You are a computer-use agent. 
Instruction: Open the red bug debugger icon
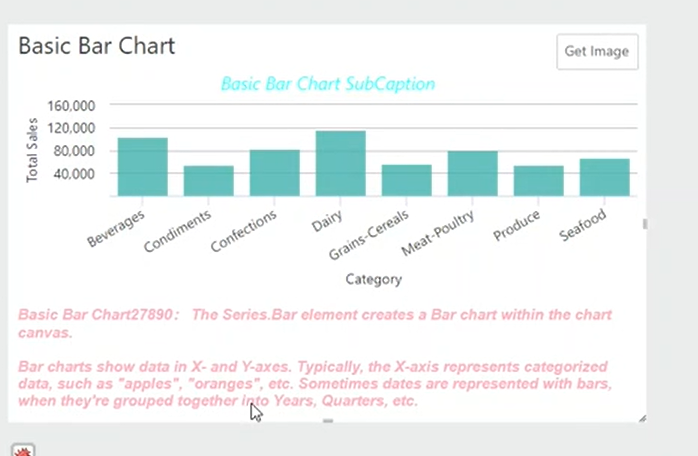pyautogui.click(x=23, y=450)
